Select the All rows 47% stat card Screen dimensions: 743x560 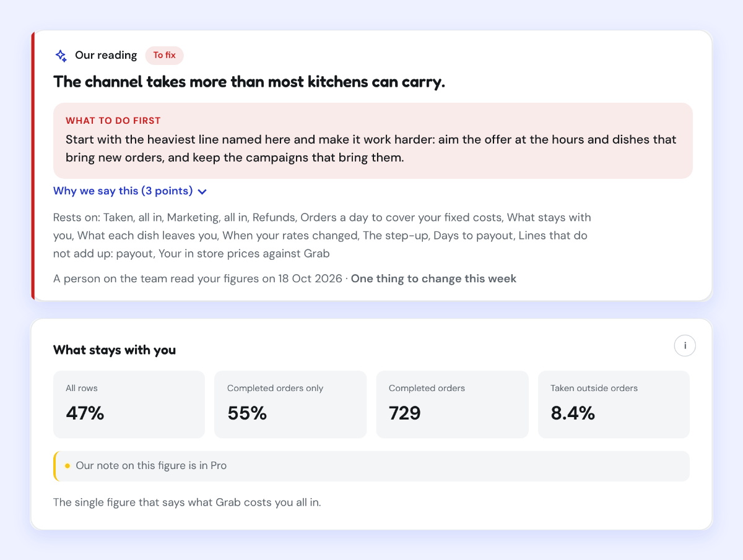pyautogui.click(x=129, y=405)
